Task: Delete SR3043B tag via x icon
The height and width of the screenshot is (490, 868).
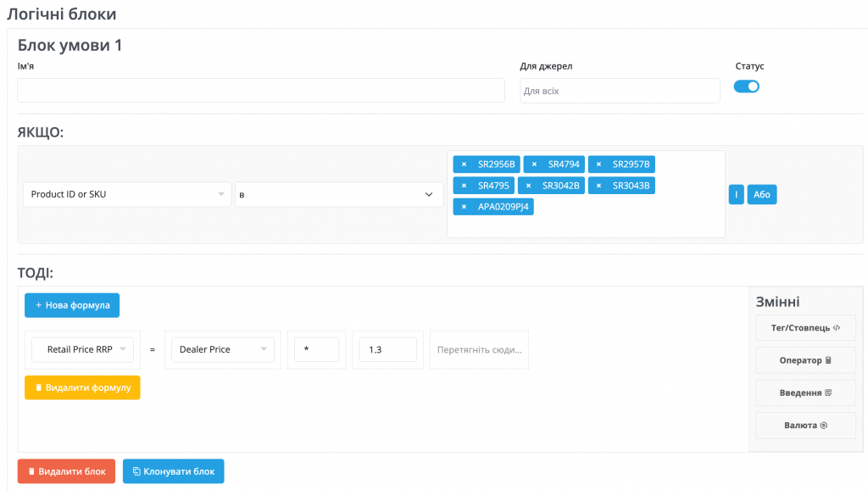Action: pos(599,186)
